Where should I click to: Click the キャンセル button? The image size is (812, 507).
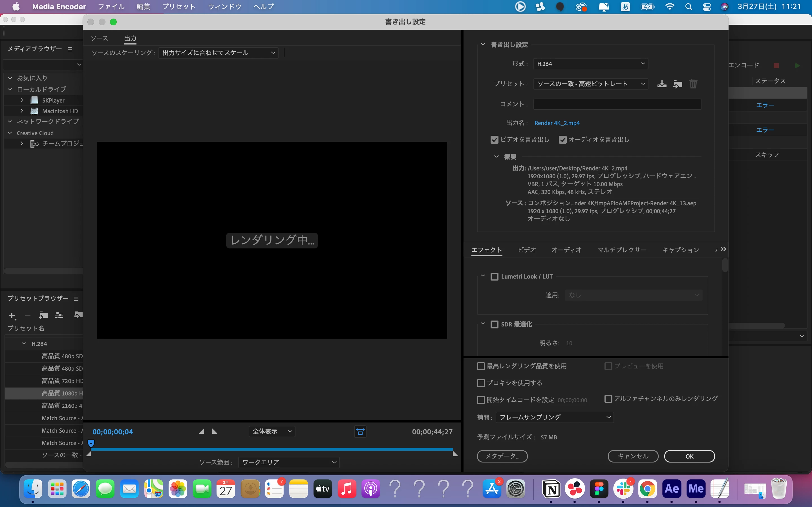[x=633, y=456]
